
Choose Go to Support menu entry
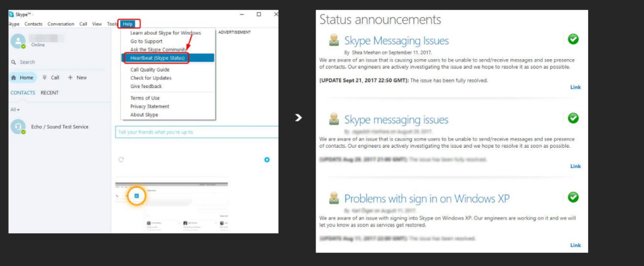click(x=146, y=42)
